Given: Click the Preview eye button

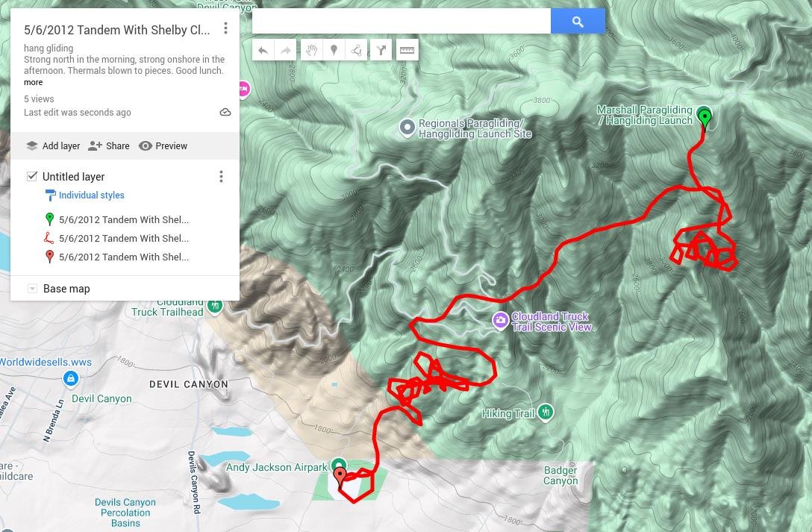Looking at the screenshot, I should (163, 146).
